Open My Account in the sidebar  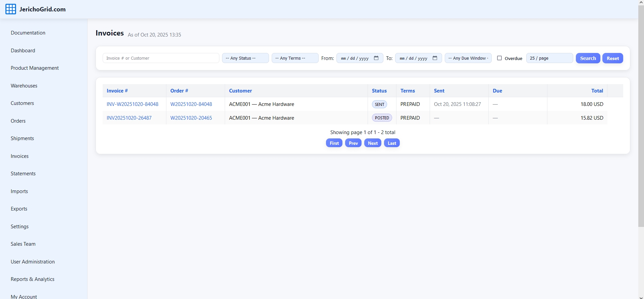pos(24,297)
